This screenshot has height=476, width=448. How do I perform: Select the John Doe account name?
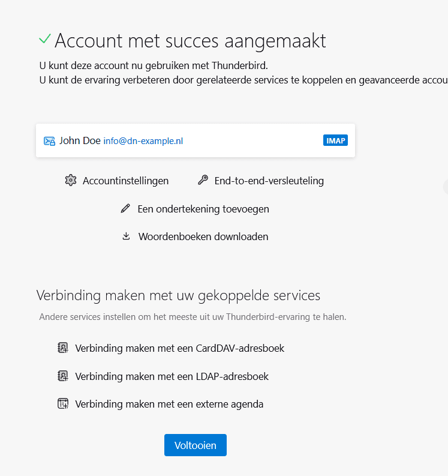[x=80, y=140]
